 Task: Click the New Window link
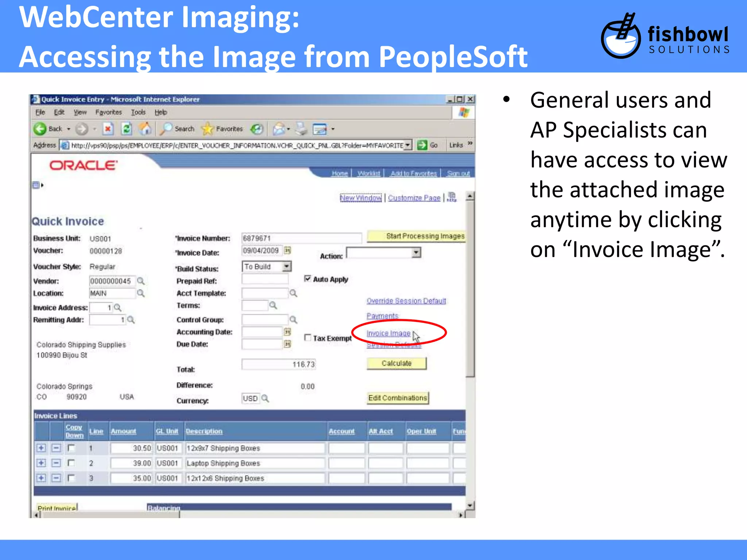pyautogui.click(x=361, y=198)
